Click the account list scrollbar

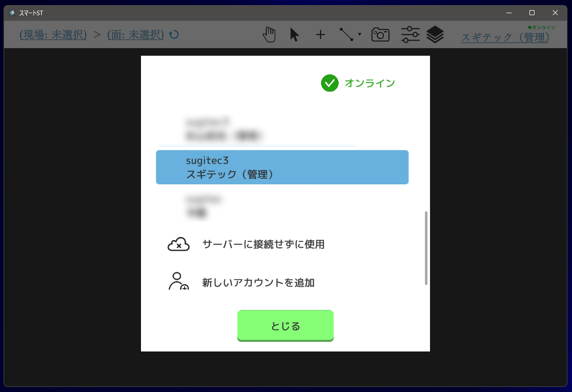pos(426,248)
